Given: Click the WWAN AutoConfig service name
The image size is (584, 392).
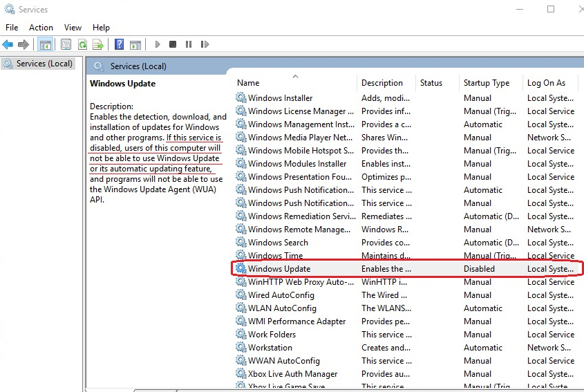Looking at the screenshot, I should tap(284, 361).
